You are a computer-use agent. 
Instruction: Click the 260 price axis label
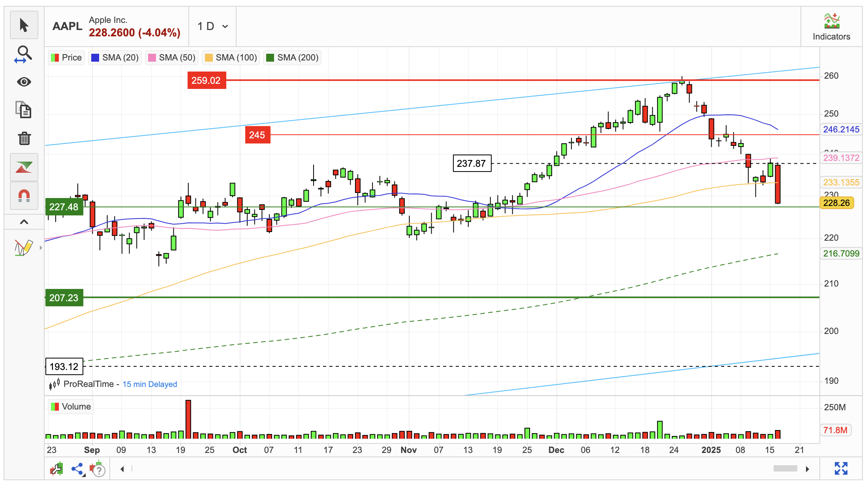[x=831, y=75]
